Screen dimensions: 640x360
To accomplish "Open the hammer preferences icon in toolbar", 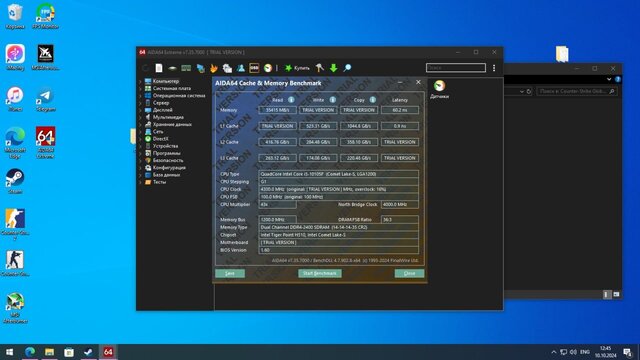I will point(320,68).
